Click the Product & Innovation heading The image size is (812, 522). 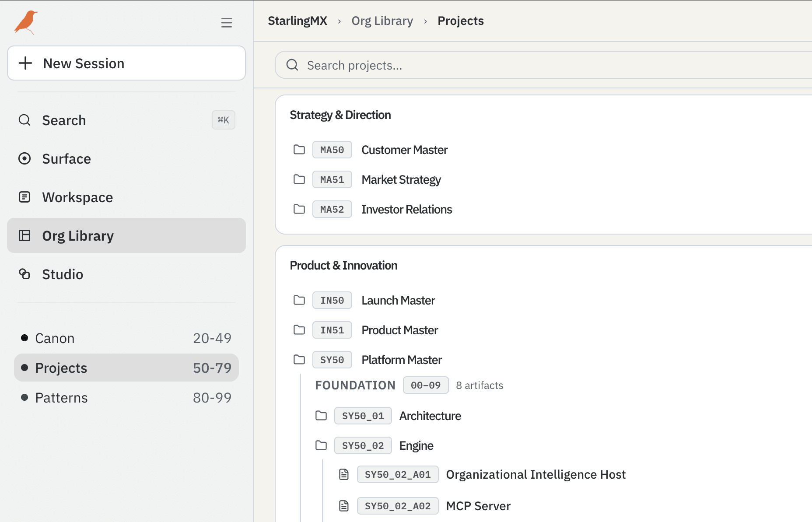click(x=343, y=265)
